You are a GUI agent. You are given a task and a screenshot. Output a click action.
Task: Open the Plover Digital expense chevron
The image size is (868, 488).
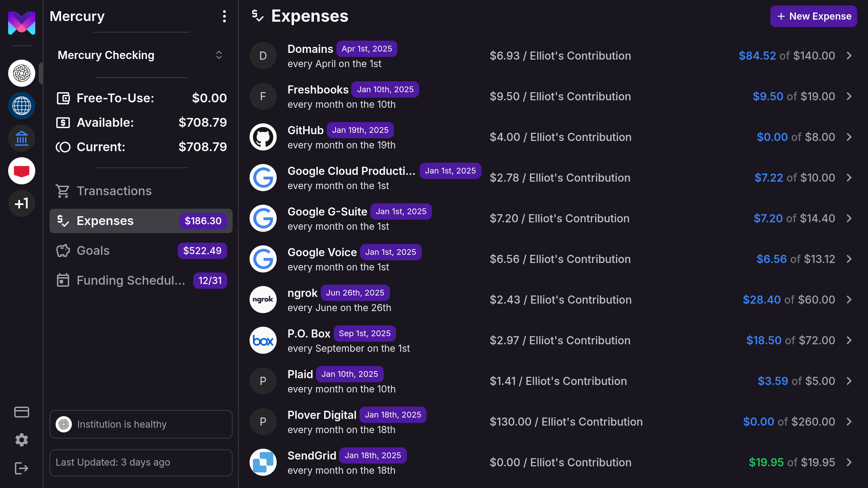click(849, 422)
